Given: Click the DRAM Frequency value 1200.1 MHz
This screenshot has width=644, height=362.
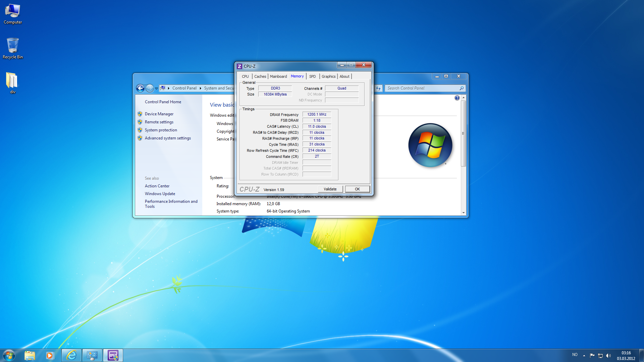Looking at the screenshot, I should click(x=317, y=114).
